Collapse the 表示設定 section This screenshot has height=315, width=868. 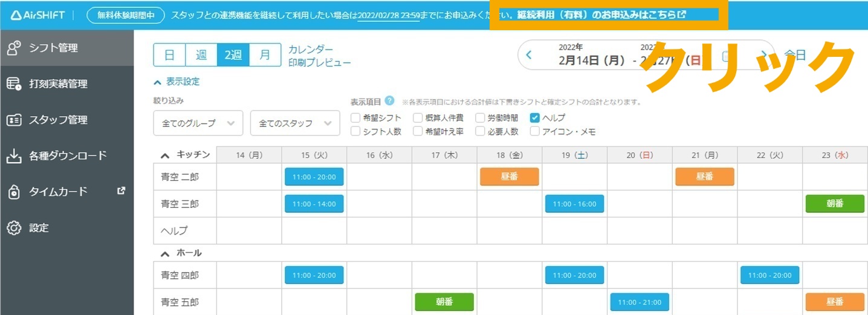click(x=177, y=82)
